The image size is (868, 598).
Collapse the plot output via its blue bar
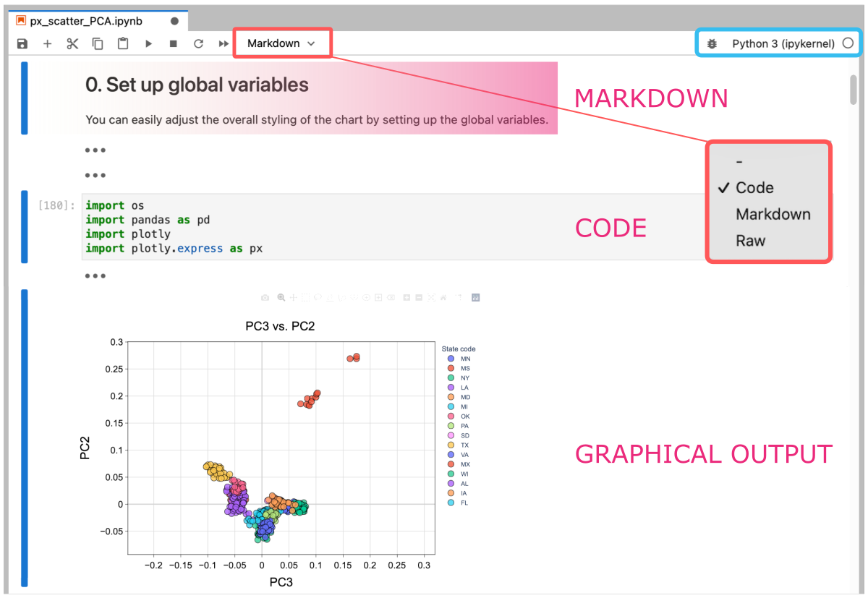(x=25, y=437)
